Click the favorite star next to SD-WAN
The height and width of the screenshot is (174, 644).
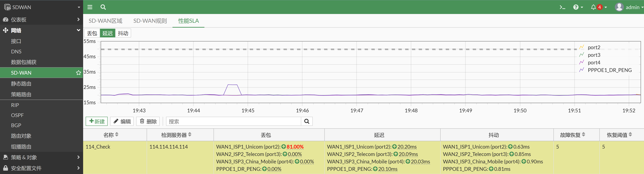coord(78,73)
